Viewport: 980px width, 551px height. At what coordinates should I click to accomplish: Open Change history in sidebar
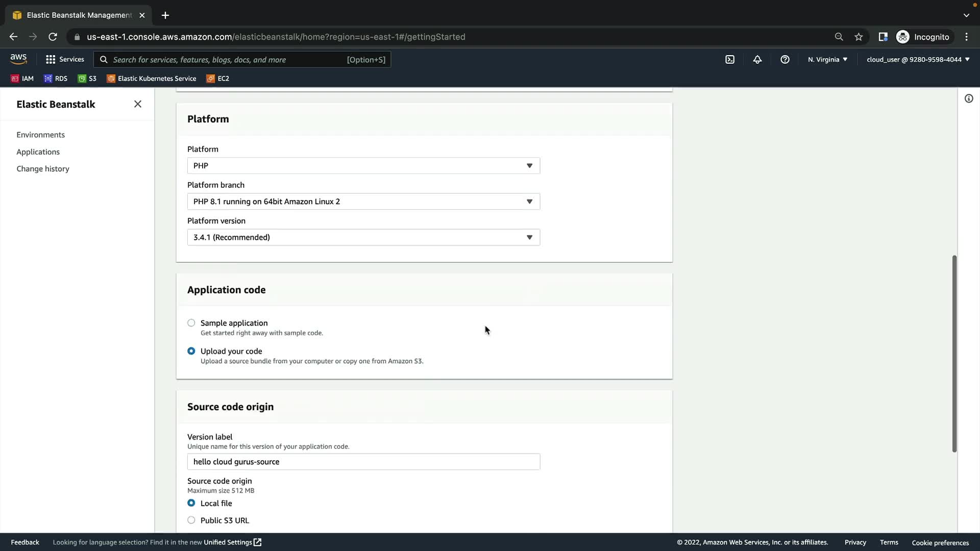pyautogui.click(x=43, y=169)
